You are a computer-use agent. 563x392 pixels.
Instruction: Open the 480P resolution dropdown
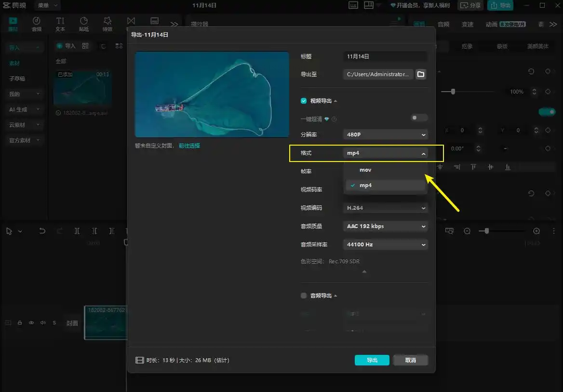coord(385,135)
